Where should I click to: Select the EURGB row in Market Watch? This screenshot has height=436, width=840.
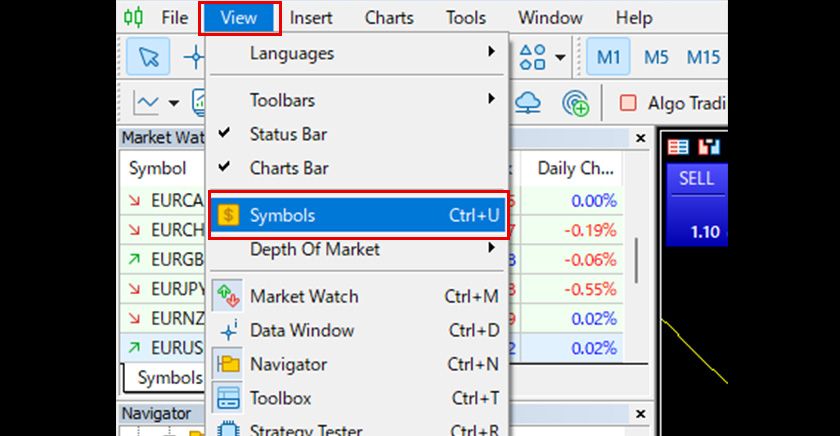(x=165, y=261)
